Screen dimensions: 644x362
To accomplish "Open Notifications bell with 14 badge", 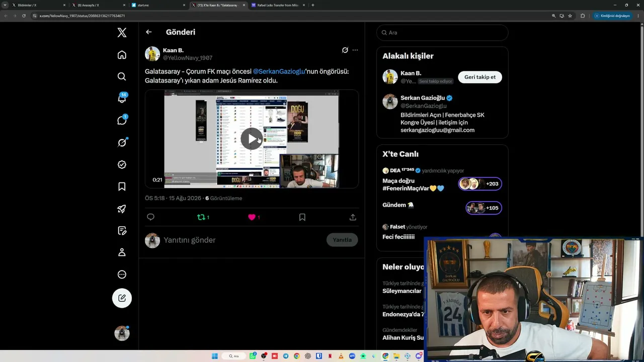I will click(122, 98).
